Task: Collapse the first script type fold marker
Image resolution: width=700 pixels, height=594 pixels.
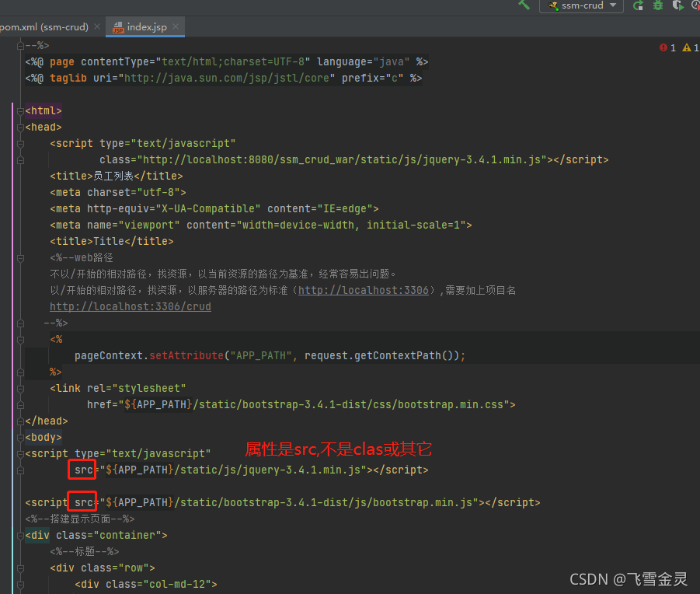Action: [20, 144]
